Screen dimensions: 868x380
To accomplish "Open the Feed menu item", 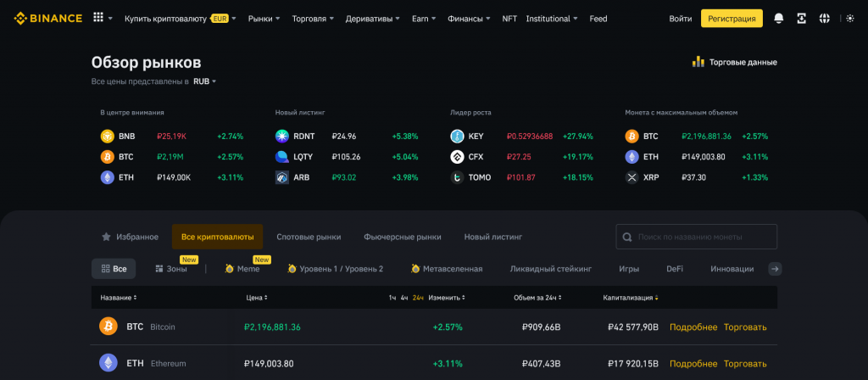I will (598, 19).
